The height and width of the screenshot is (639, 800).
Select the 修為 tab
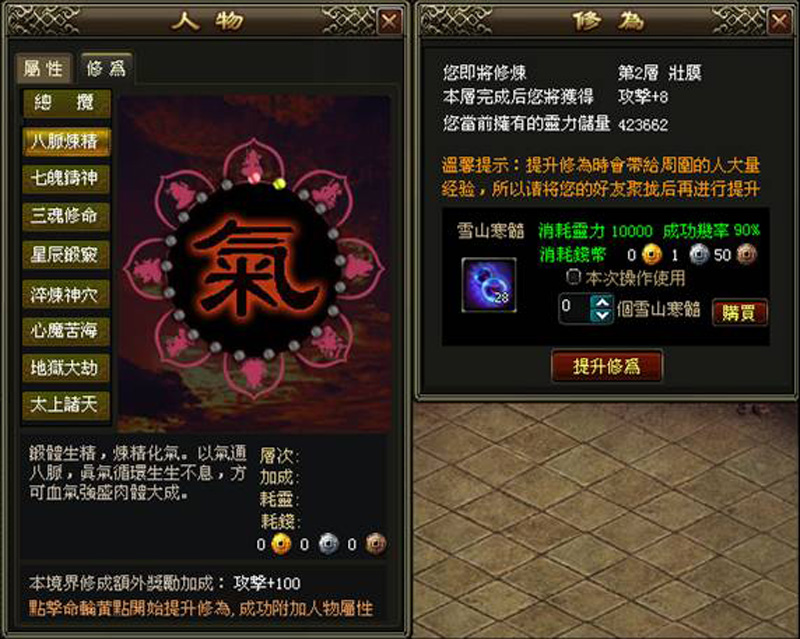pos(106,67)
